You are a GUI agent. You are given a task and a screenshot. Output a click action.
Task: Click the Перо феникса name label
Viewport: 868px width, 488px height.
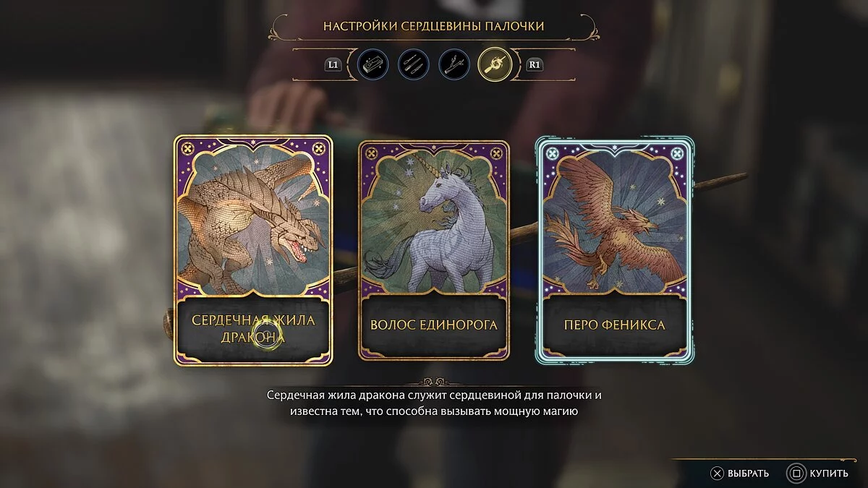tap(615, 325)
